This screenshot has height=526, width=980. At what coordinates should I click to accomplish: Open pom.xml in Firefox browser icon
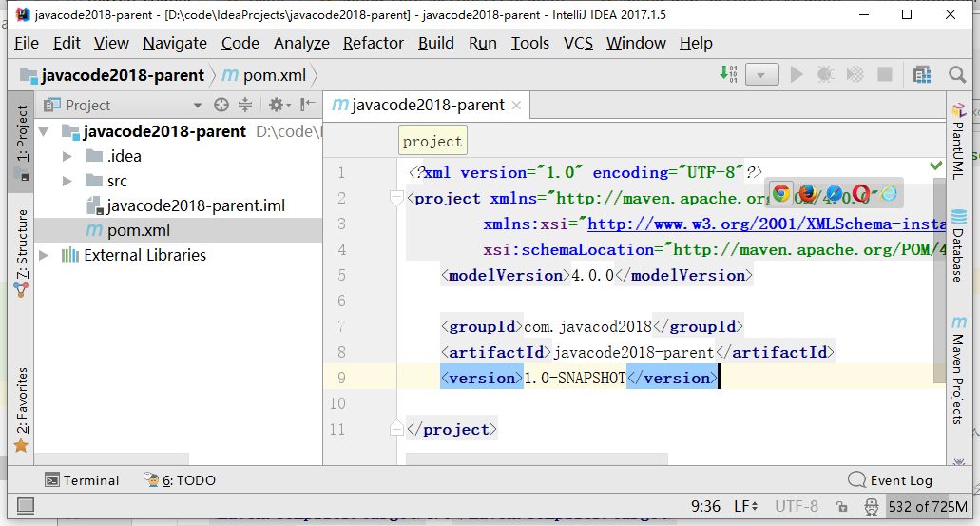point(808,193)
